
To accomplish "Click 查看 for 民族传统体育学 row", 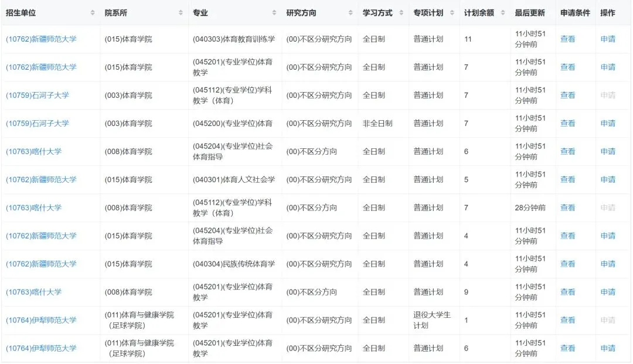I will coord(567,264).
